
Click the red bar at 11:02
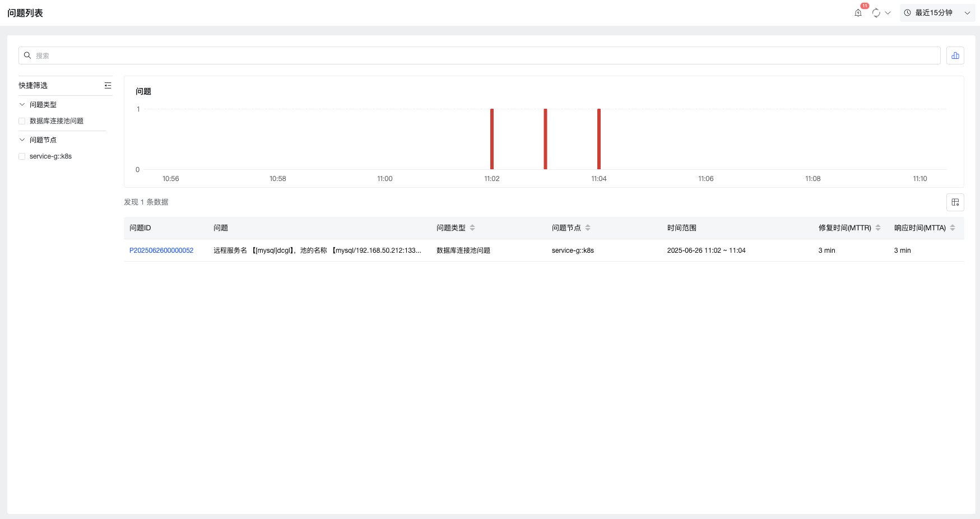[492, 139]
